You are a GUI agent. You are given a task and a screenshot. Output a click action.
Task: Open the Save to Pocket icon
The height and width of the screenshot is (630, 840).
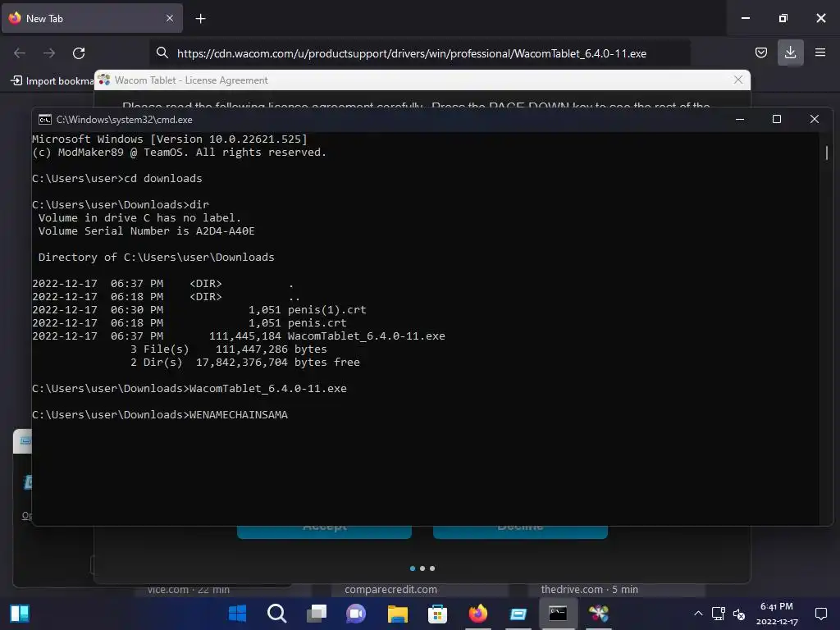pos(760,52)
